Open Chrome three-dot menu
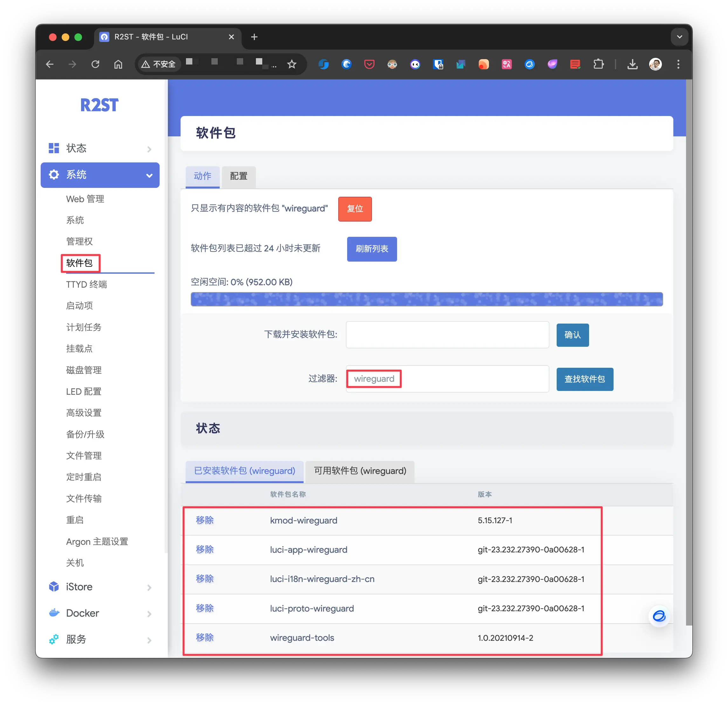Screen dimensions: 728x705 tap(678, 64)
